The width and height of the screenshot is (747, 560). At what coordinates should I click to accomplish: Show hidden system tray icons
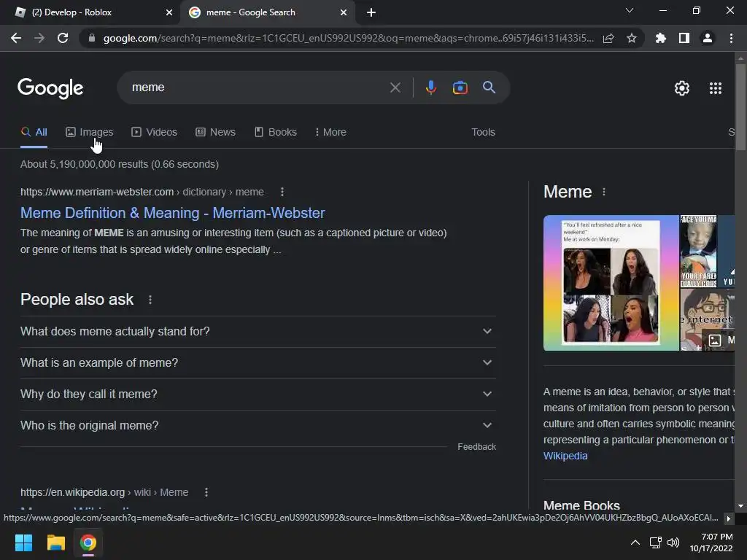[x=635, y=542]
